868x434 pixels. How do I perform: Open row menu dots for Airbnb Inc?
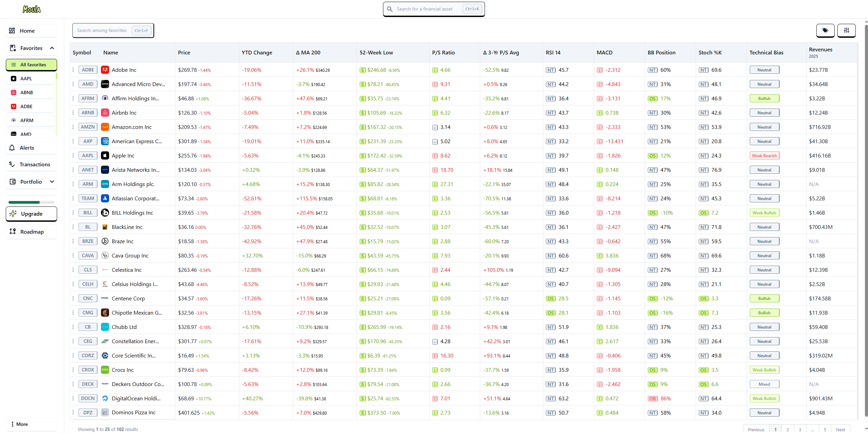pyautogui.click(x=73, y=113)
